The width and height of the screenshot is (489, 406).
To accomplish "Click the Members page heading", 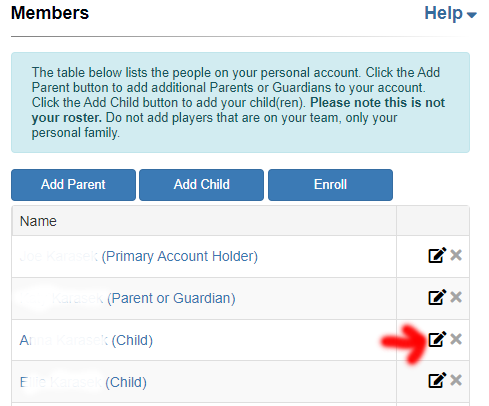I will [50, 13].
